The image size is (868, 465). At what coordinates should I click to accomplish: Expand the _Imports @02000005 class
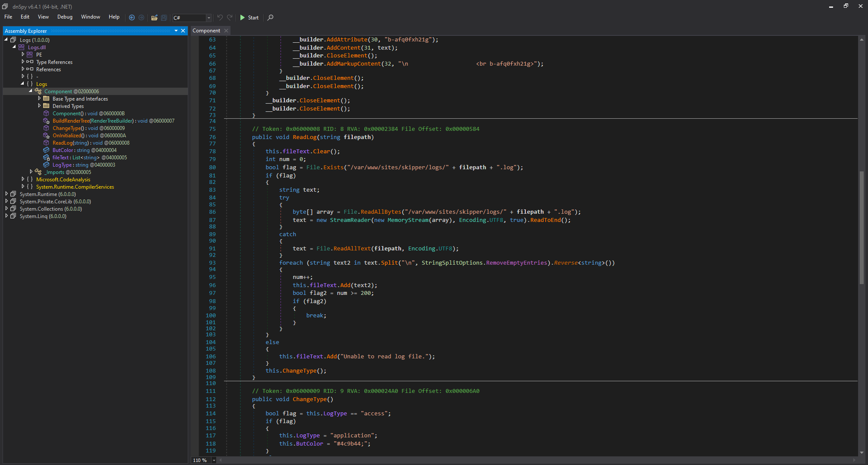31,172
